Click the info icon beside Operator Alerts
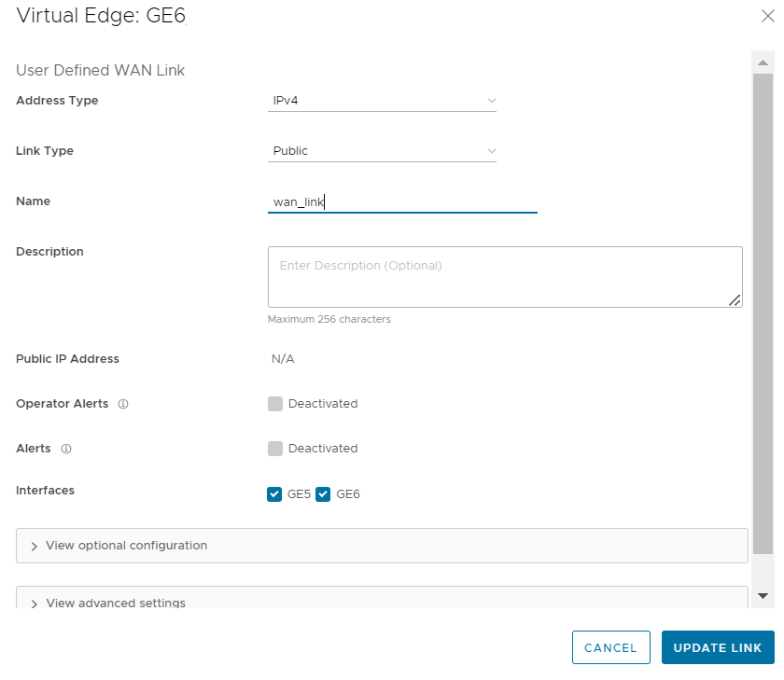784x680 pixels. click(123, 404)
